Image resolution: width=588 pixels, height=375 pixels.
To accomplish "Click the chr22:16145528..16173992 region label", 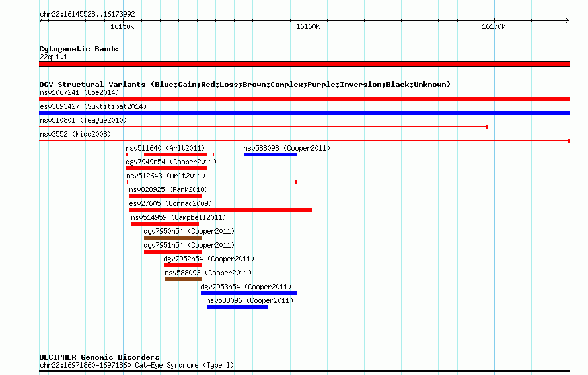I will point(87,14).
